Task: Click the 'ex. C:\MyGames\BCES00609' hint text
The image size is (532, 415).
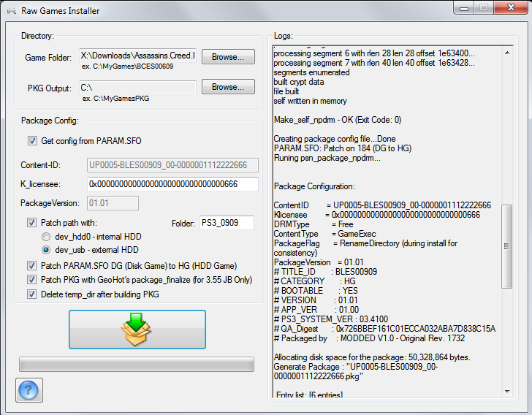Action: (127, 66)
